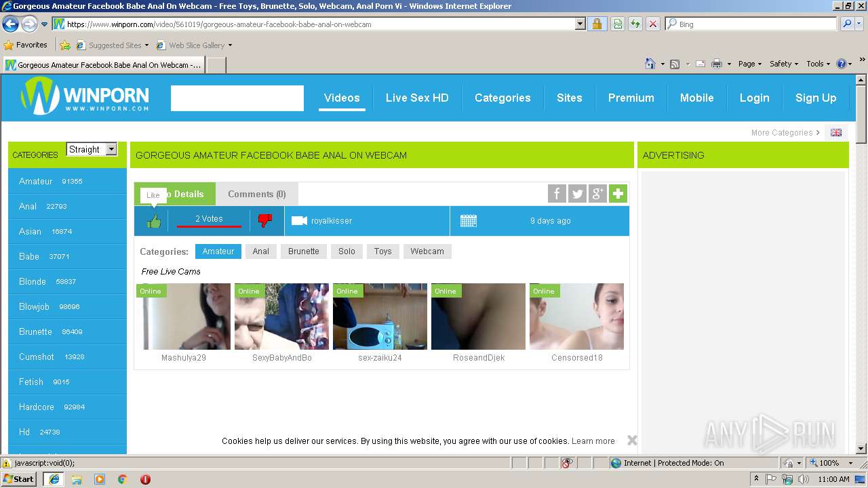This screenshot has width=868, height=488.
Task: Click the Learn more cookies link
Action: 593,441
